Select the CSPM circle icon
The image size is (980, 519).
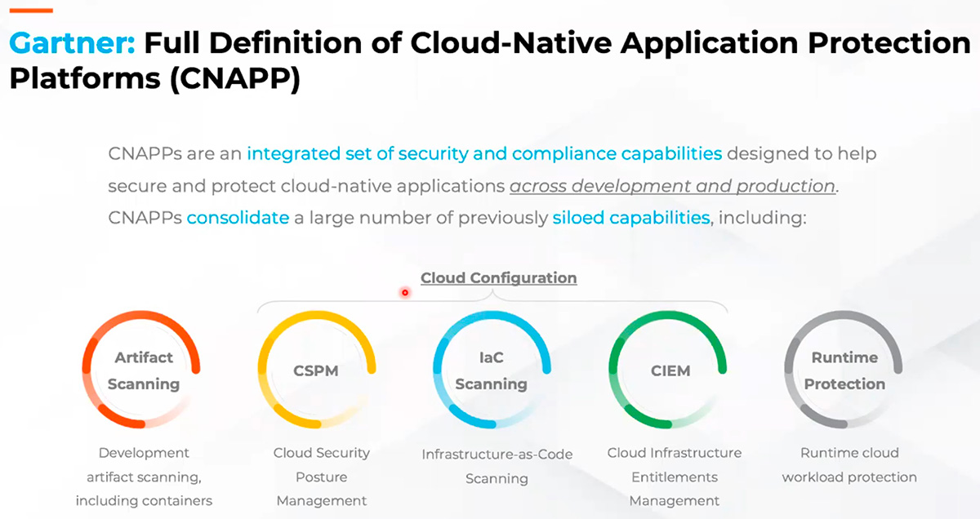click(x=318, y=371)
